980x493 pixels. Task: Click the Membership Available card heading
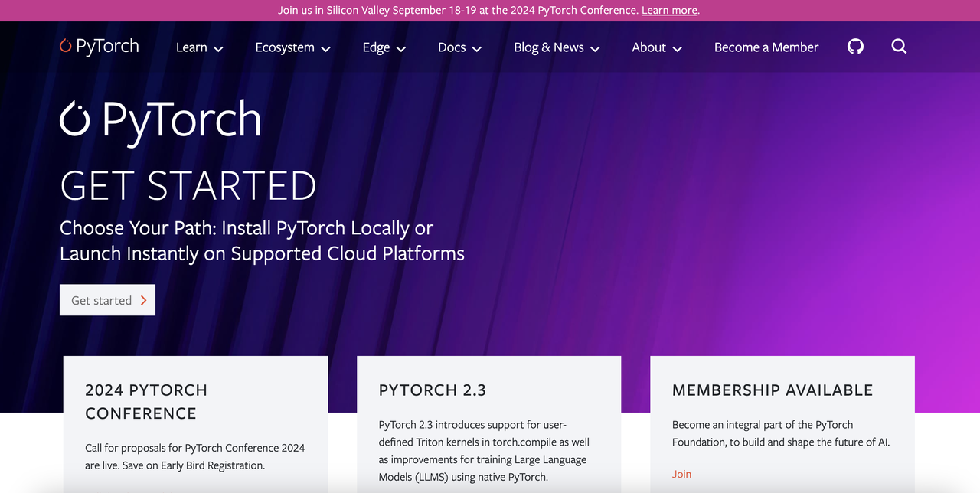[x=773, y=390]
